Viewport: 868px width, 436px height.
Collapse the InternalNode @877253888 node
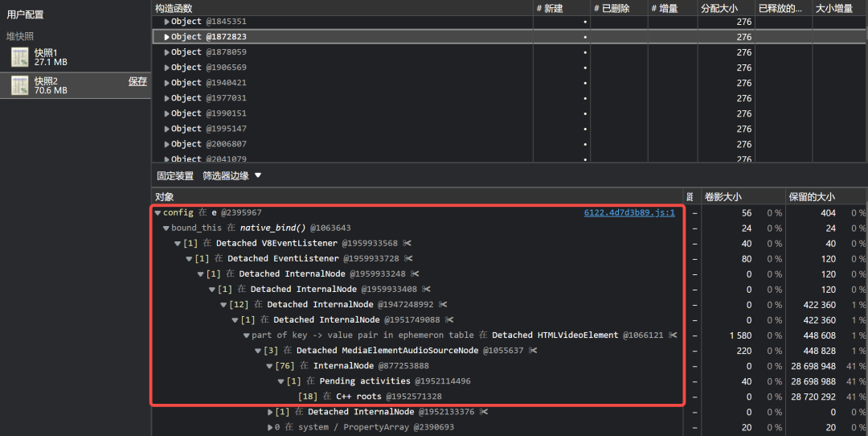[x=269, y=366]
